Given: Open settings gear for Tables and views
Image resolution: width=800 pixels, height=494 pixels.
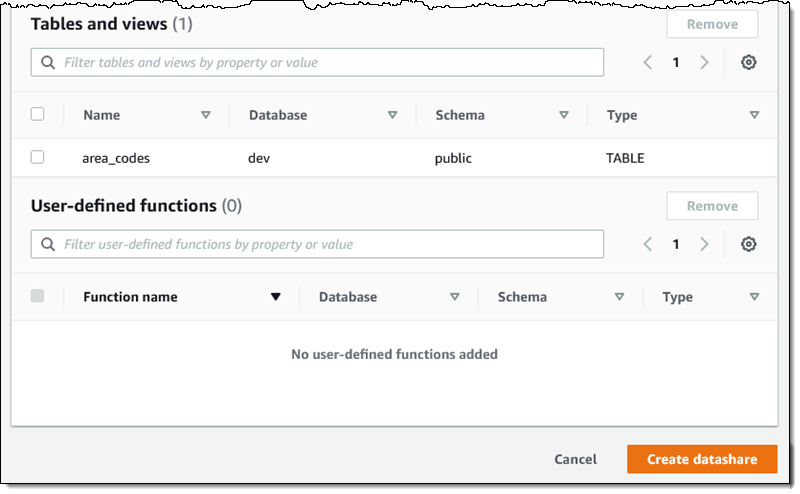Looking at the screenshot, I should click(x=748, y=62).
